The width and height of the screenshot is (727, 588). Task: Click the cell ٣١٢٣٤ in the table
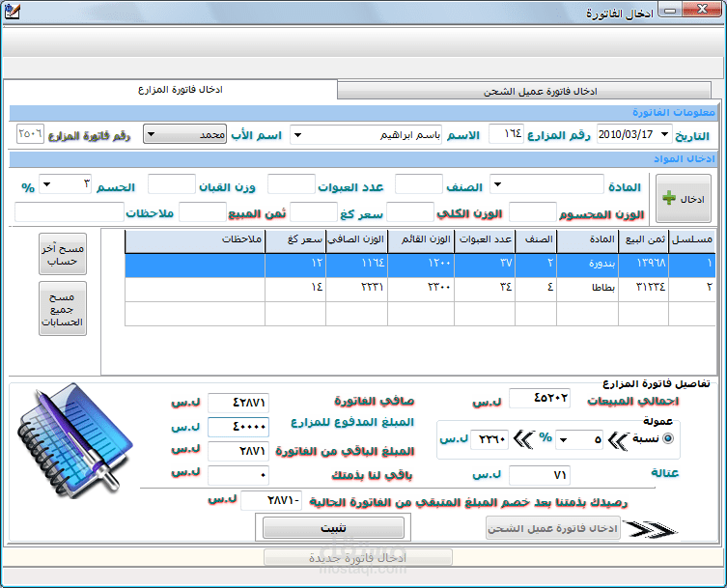[644, 290]
